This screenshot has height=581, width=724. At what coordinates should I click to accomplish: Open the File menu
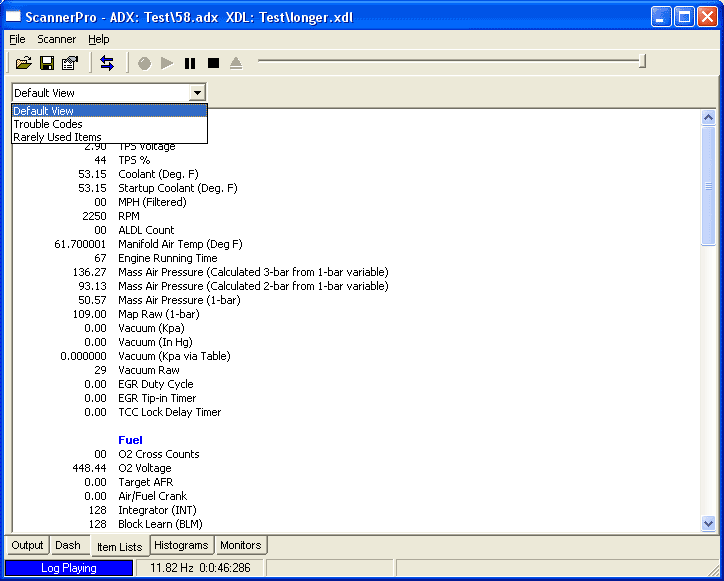(17, 39)
